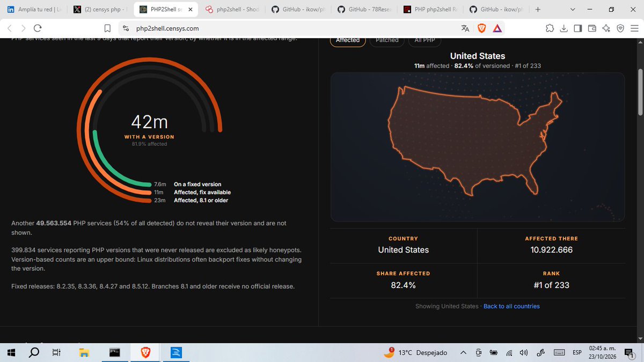
Task: Click the Back to all countries link
Action: [x=511, y=306]
